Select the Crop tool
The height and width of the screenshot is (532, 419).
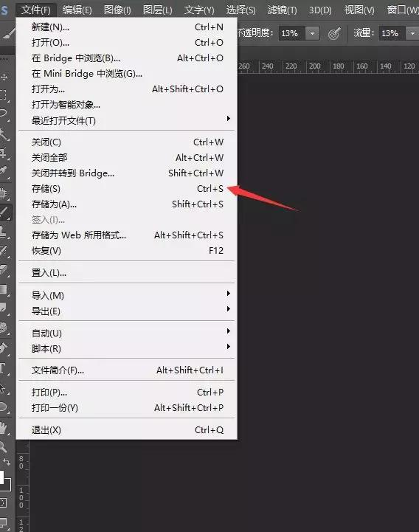4,153
